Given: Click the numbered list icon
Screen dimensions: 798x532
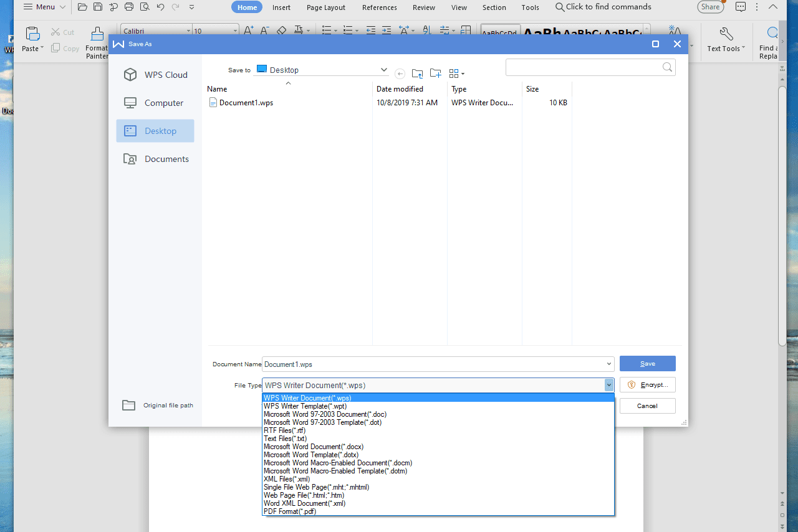Looking at the screenshot, I should pos(348,31).
